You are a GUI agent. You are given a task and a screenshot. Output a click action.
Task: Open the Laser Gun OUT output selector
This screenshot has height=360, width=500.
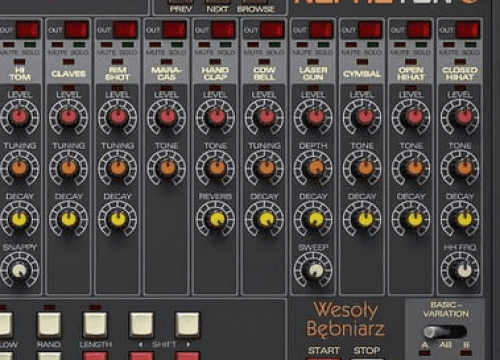tap(322, 30)
